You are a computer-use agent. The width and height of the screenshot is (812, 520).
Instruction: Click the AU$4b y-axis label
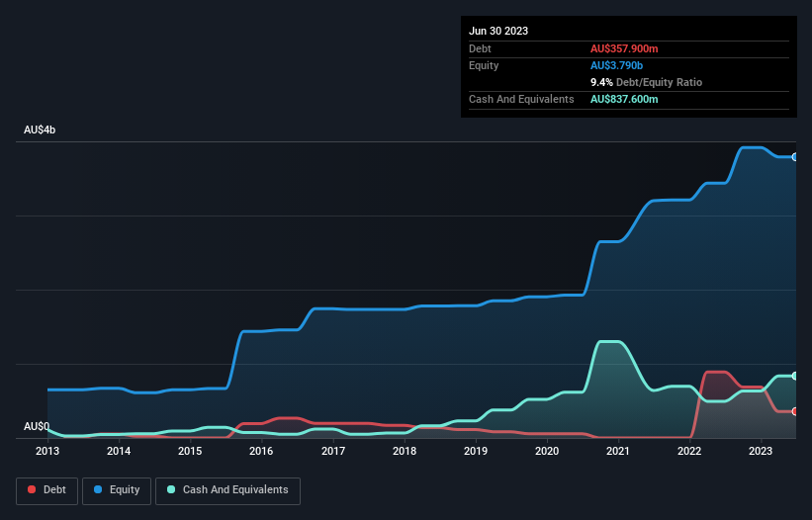point(40,130)
